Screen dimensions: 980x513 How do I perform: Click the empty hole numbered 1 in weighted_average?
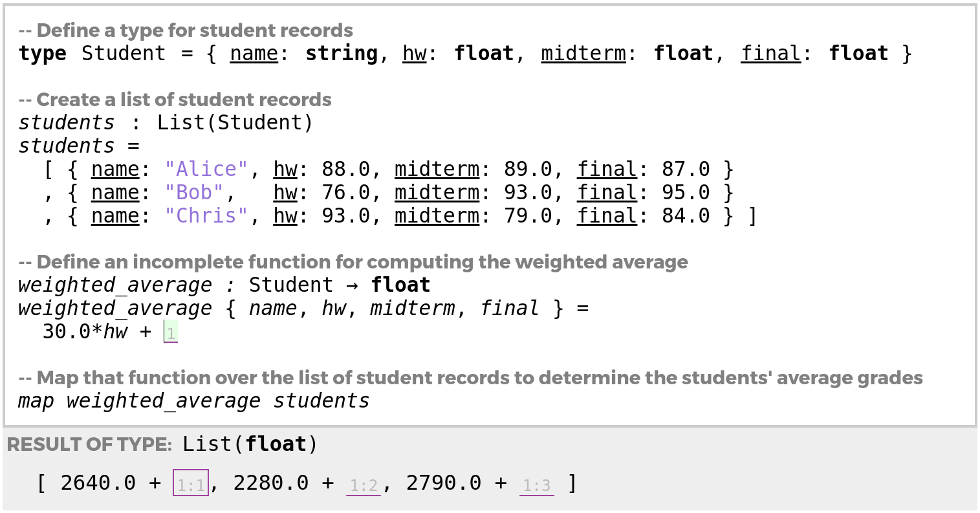click(171, 332)
